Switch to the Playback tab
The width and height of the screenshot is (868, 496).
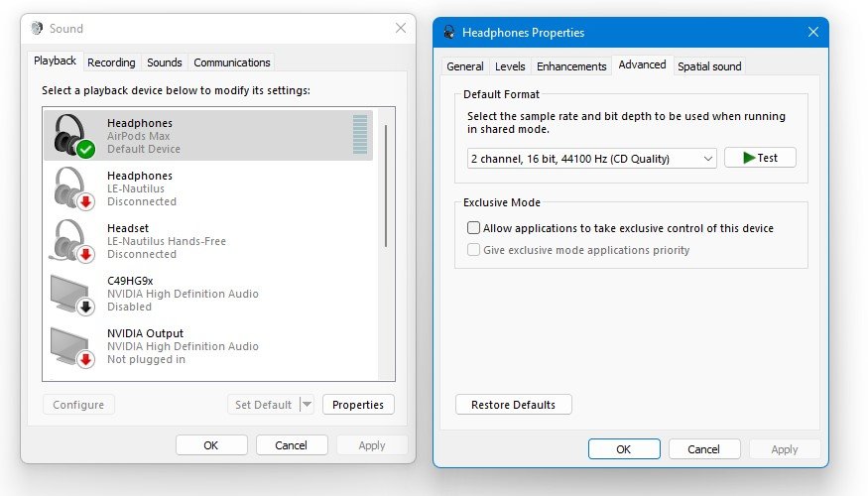tap(55, 61)
